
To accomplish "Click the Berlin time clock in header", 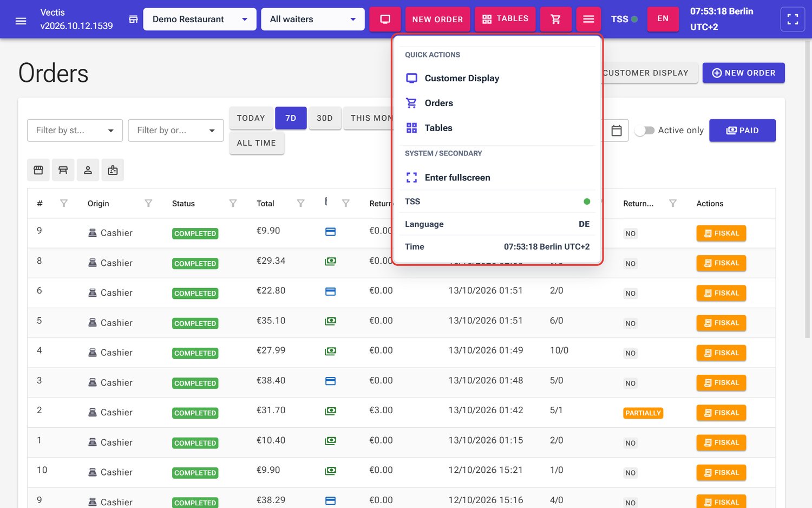I will tap(722, 19).
